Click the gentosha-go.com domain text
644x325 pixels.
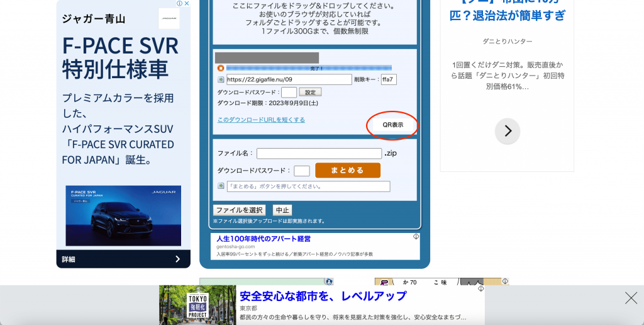[x=236, y=247]
